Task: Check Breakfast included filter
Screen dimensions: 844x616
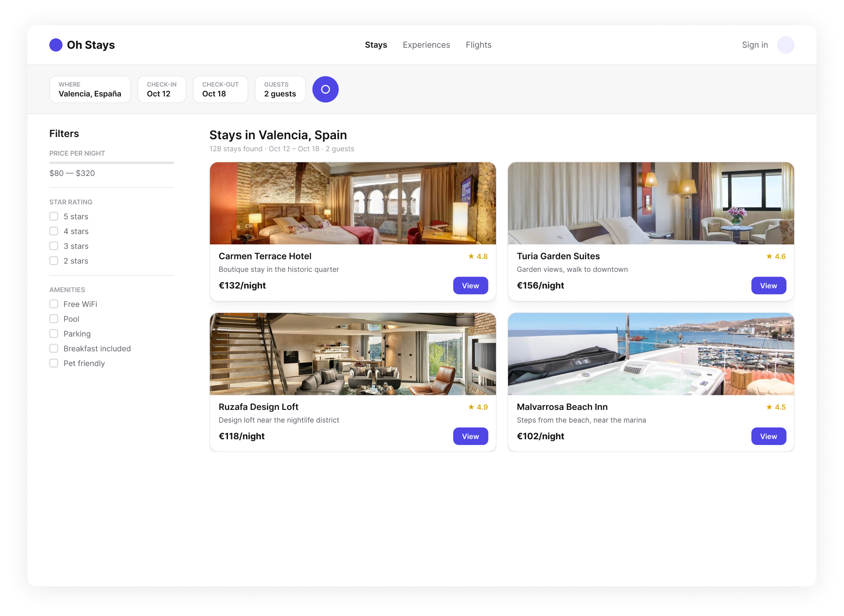Action: tap(54, 348)
